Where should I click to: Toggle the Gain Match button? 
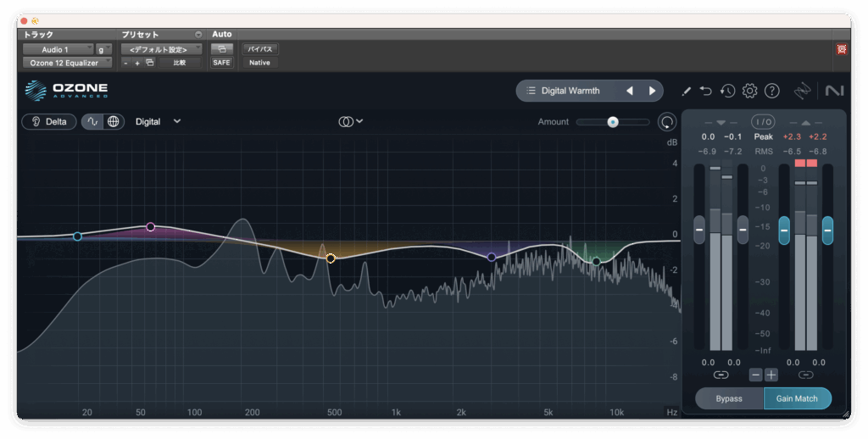coord(797,398)
